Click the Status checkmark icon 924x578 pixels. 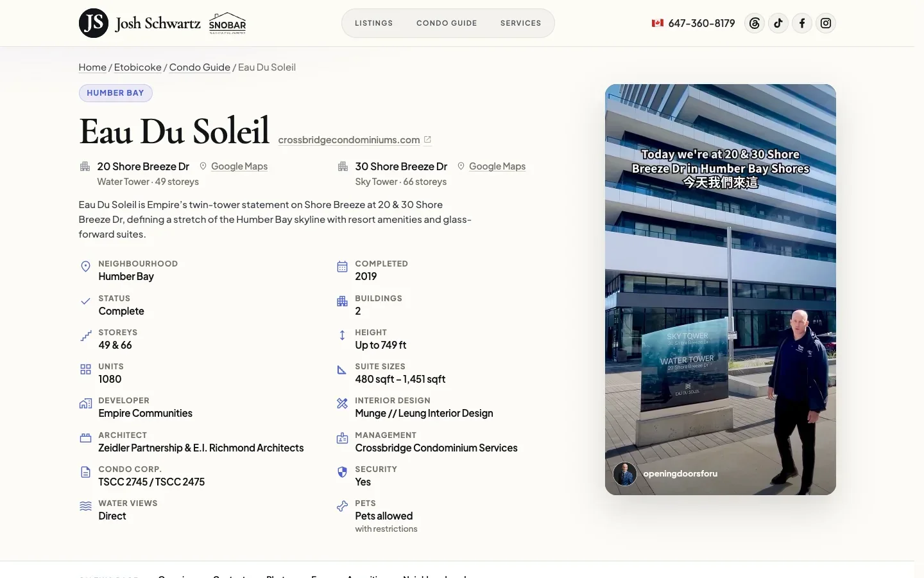[85, 301]
